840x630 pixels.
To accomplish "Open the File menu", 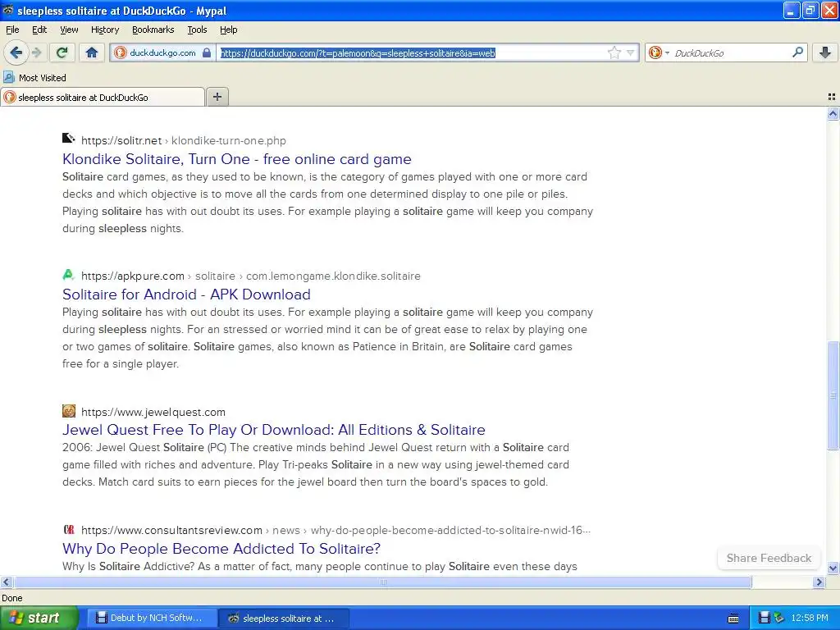I will point(12,30).
